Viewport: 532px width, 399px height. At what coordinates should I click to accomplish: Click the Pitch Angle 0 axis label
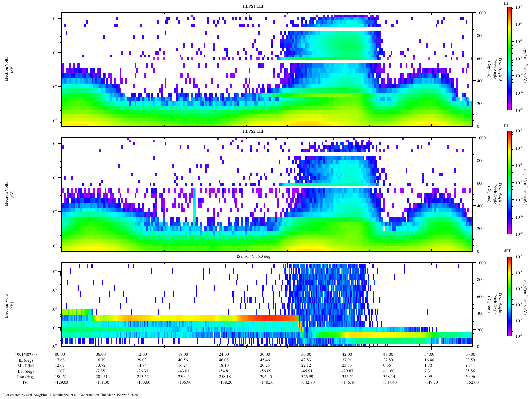tap(495, 69)
